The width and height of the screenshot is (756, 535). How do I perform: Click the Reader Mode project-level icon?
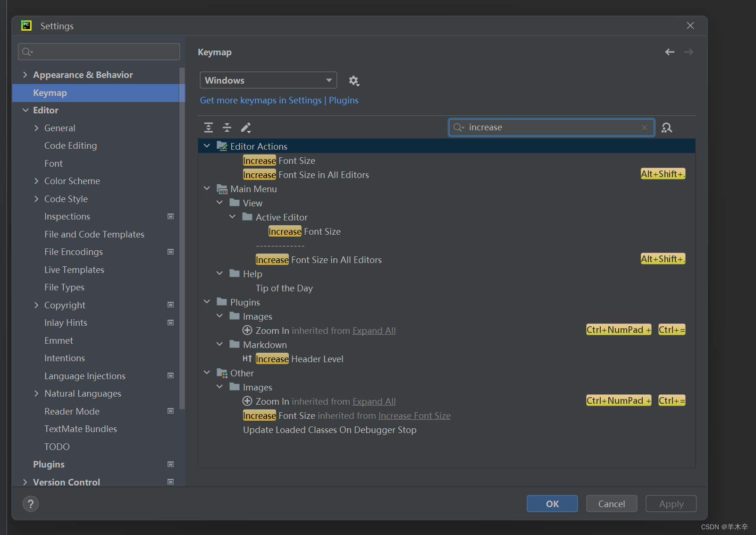click(x=171, y=411)
